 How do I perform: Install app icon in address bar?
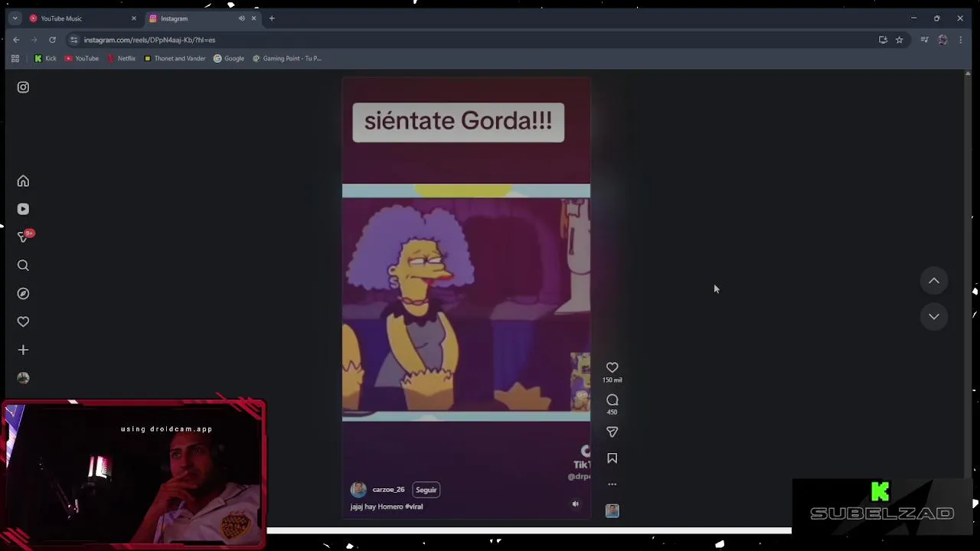[x=883, y=40]
